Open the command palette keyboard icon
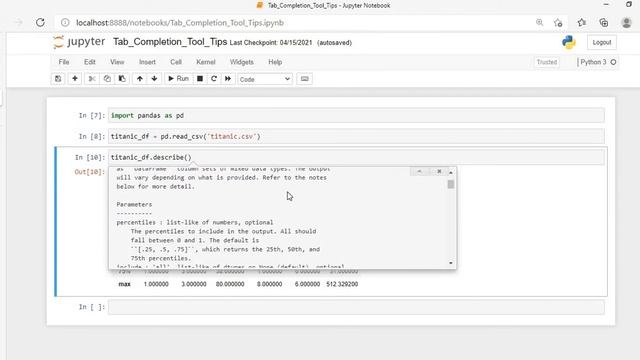 coord(304,79)
